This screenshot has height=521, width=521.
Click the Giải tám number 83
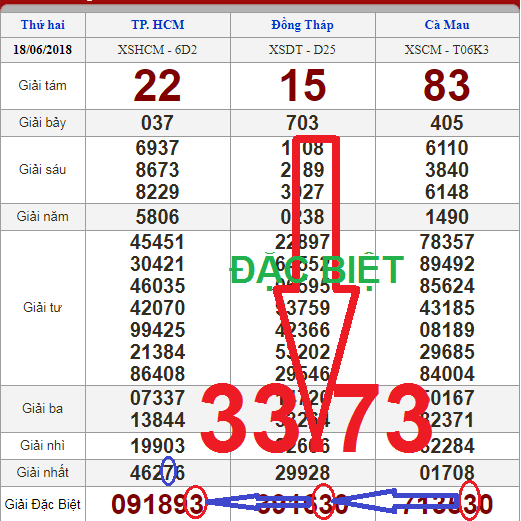coord(447,86)
